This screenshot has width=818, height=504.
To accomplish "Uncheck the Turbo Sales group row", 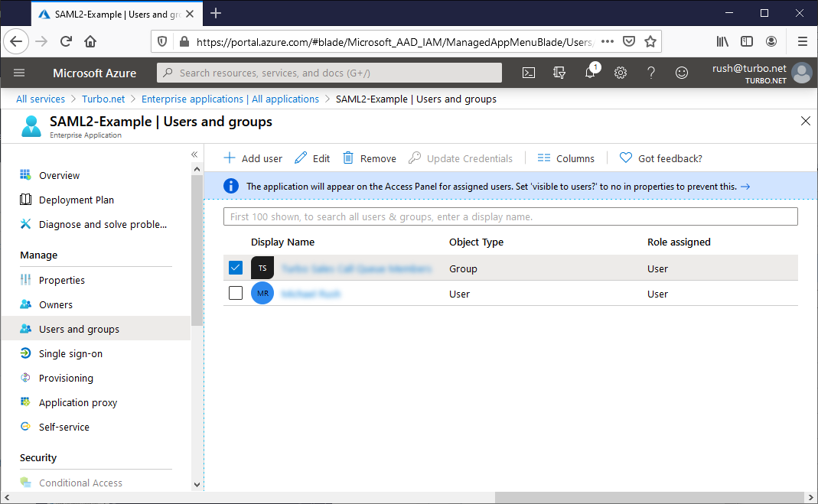I will 236,268.
